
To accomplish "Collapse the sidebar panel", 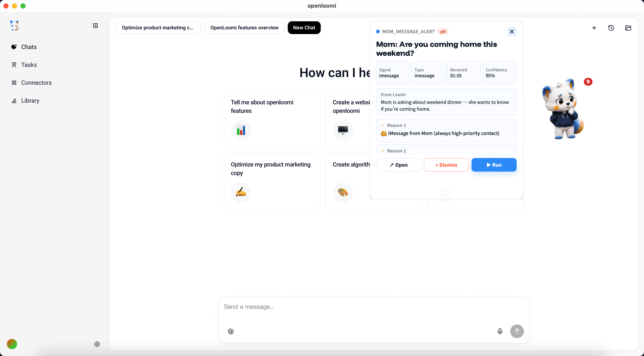I will click(95, 26).
